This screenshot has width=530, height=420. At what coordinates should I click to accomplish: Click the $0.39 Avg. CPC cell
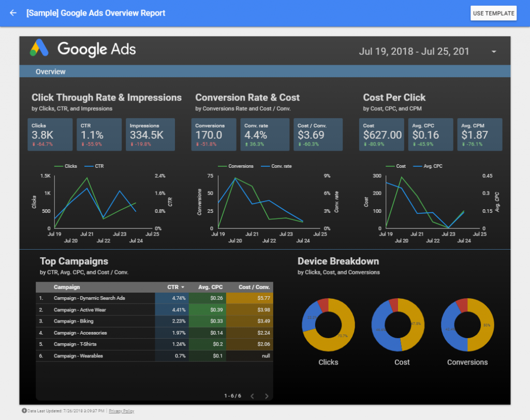pos(208,310)
